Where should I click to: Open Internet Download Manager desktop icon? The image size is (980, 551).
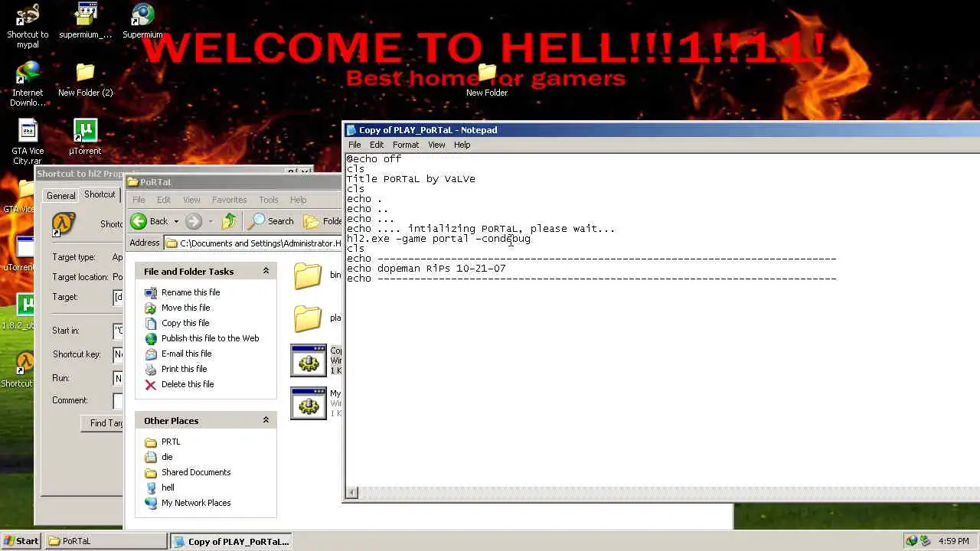click(28, 73)
